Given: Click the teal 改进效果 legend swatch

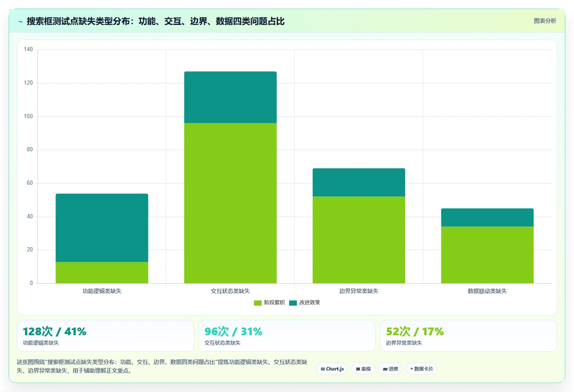Looking at the screenshot, I should (293, 303).
